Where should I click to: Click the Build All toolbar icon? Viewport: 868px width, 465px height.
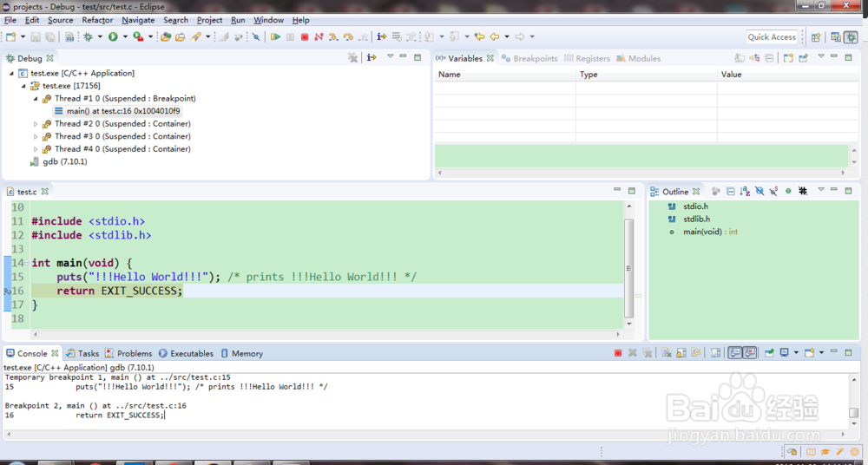tap(69, 37)
